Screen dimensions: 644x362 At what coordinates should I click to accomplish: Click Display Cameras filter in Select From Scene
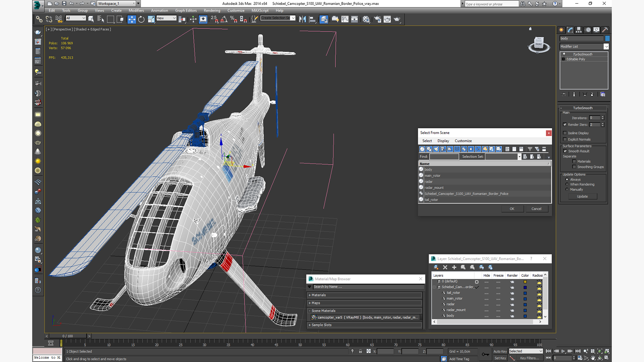tap(443, 149)
